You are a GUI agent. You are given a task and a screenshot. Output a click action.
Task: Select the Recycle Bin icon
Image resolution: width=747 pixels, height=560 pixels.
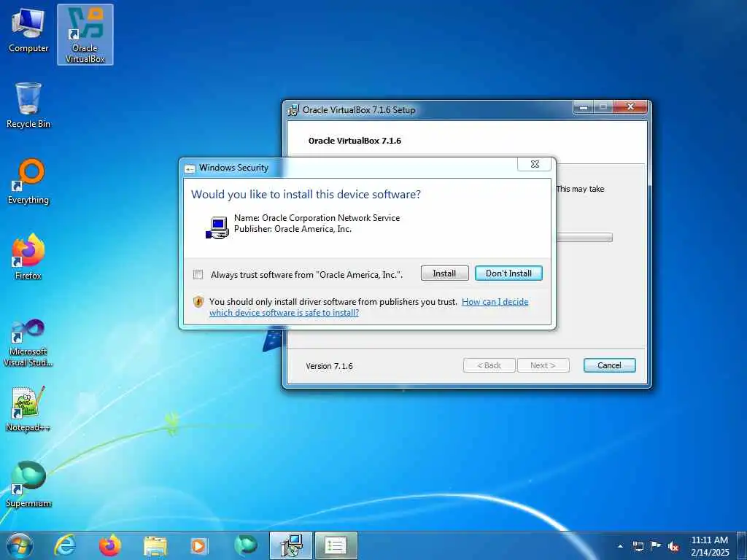pyautogui.click(x=28, y=106)
